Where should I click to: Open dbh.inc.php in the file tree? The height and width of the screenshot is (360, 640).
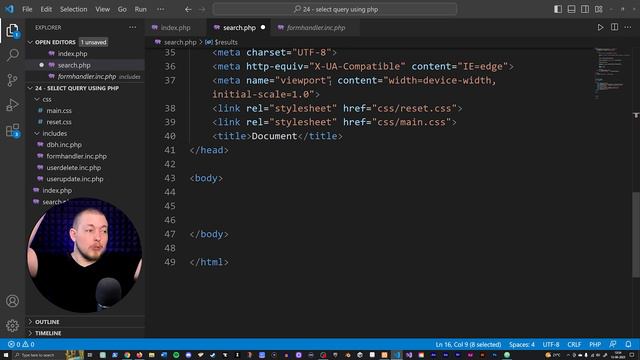click(64, 144)
